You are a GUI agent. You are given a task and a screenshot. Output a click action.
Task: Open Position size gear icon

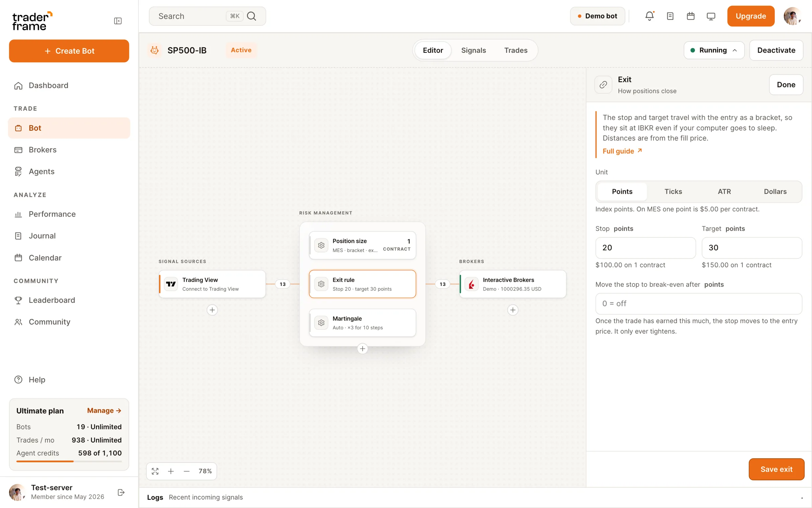(321, 245)
